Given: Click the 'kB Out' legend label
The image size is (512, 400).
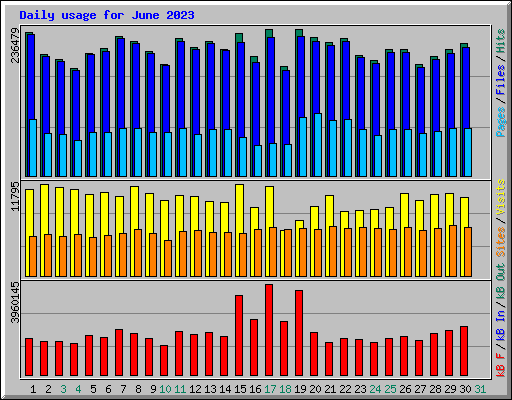Looking at the screenshot, I should coord(500,281).
